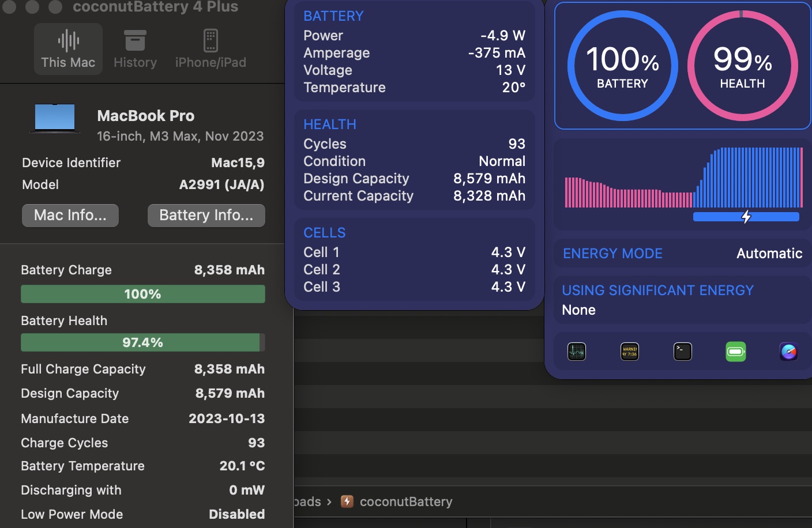Click the Model A2991 (JA/A) value

222,185
